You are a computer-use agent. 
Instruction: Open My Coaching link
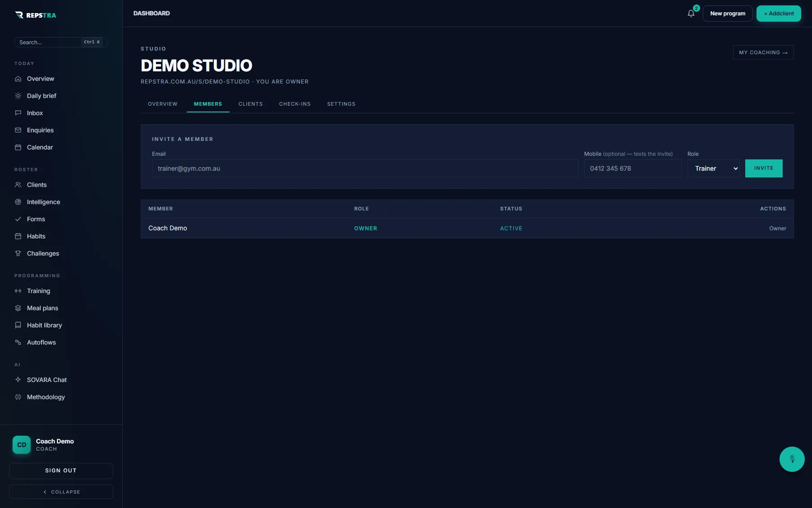coord(763,52)
